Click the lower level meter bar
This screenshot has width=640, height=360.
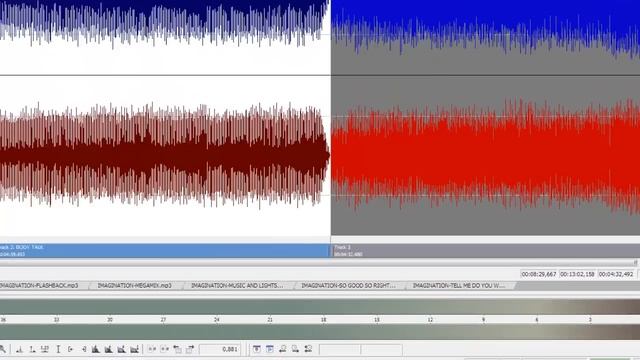tap(320, 332)
